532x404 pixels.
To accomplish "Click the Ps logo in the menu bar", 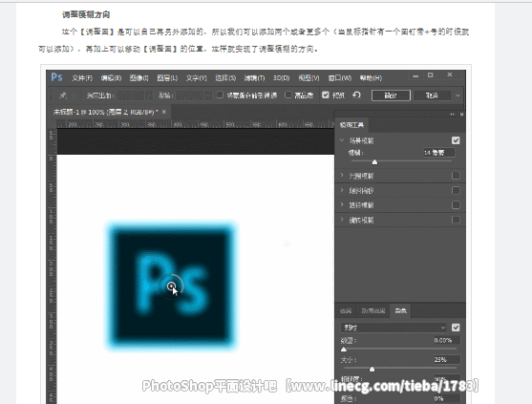I will (56, 77).
